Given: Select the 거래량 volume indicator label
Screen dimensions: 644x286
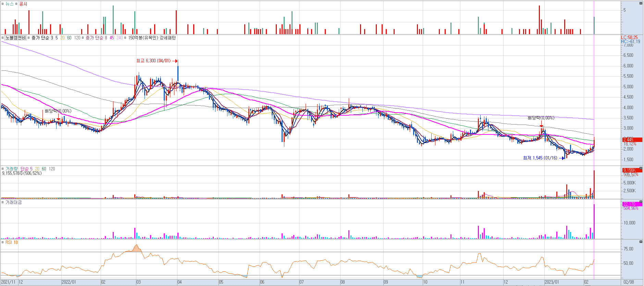Looking at the screenshot, I should click(x=11, y=169).
